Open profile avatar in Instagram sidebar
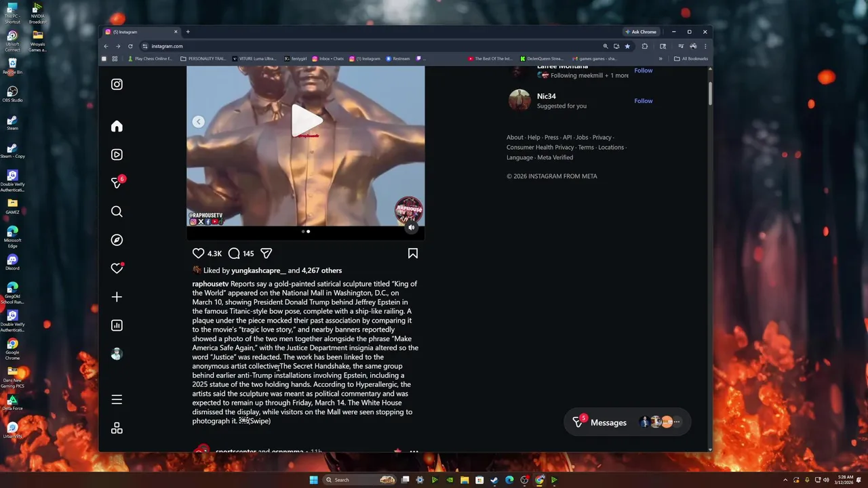This screenshot has width=868, height=488. 117,354
